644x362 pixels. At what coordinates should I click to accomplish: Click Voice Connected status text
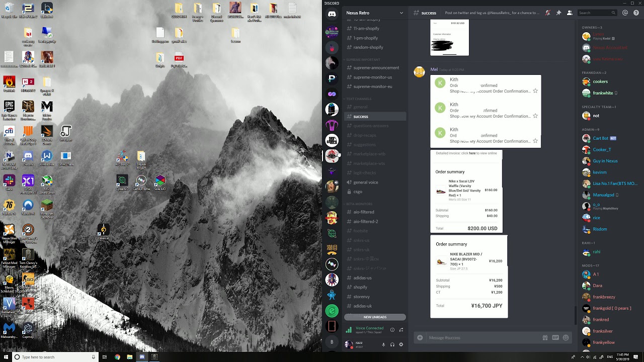(369, 328)
